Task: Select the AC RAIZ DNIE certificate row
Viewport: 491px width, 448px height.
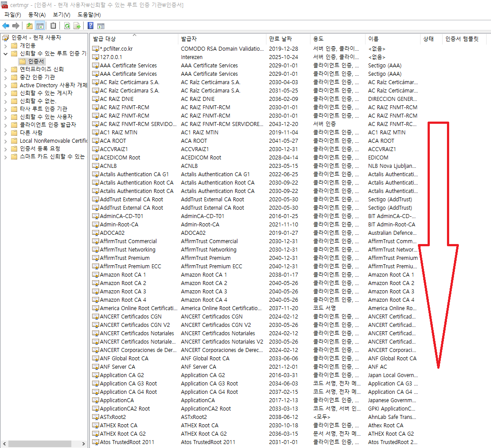Action: [x=255, y=99]
